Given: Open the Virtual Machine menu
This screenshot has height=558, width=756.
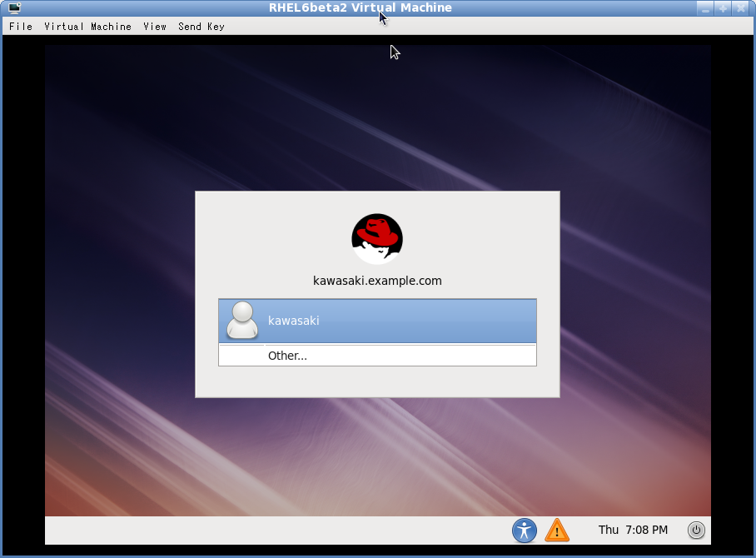Looking at the screenshot, I should pyautogui.click(x=87, y=27).
